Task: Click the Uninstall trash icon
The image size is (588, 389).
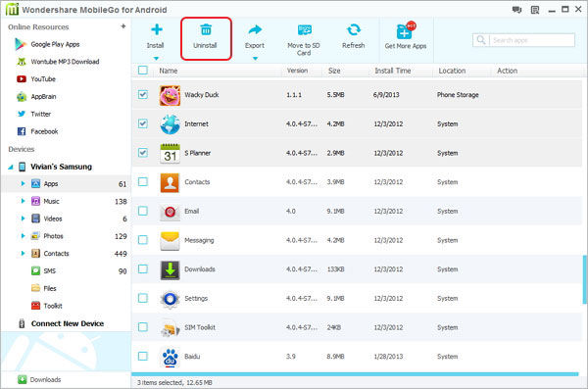Action: [206, 29]
